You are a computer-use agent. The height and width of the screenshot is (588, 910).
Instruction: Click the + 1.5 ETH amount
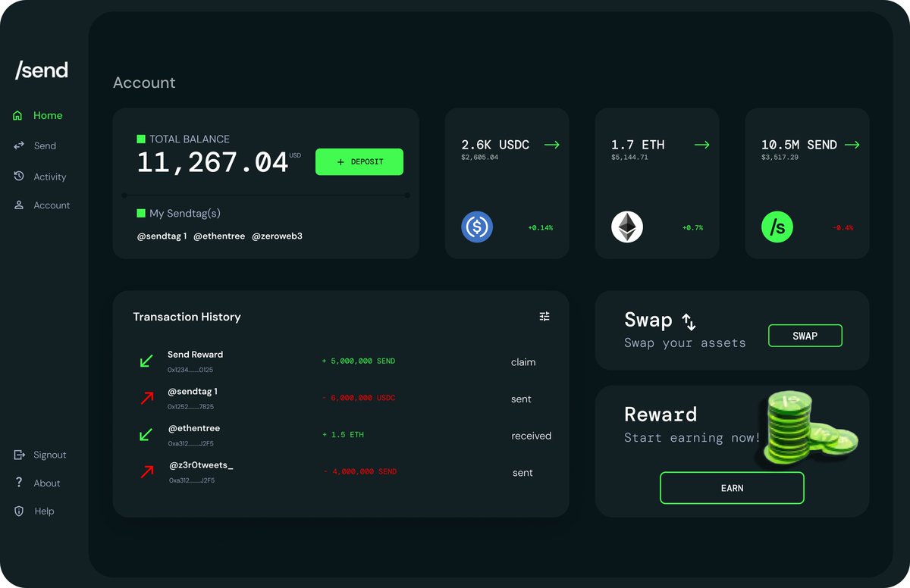point(343,435)
